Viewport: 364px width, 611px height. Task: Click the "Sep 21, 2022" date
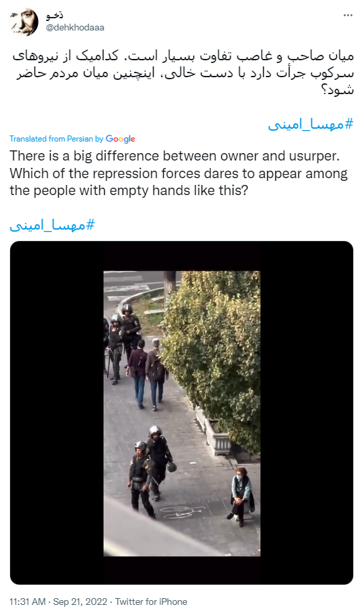pos(81,602)
